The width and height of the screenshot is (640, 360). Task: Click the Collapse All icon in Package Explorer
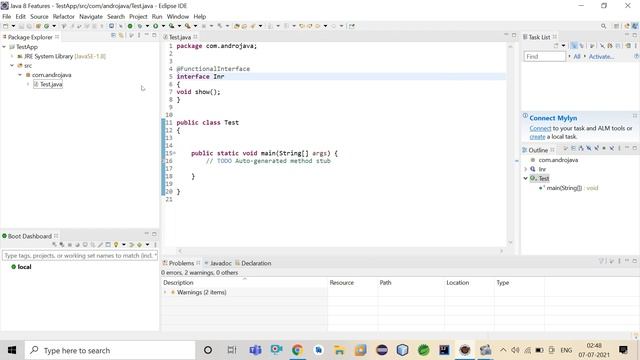click(x=113, y=36)
